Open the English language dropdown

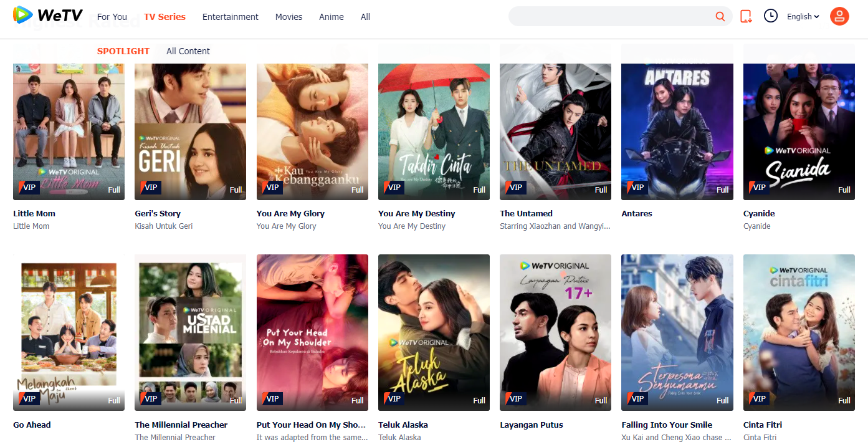pos(803,17)
